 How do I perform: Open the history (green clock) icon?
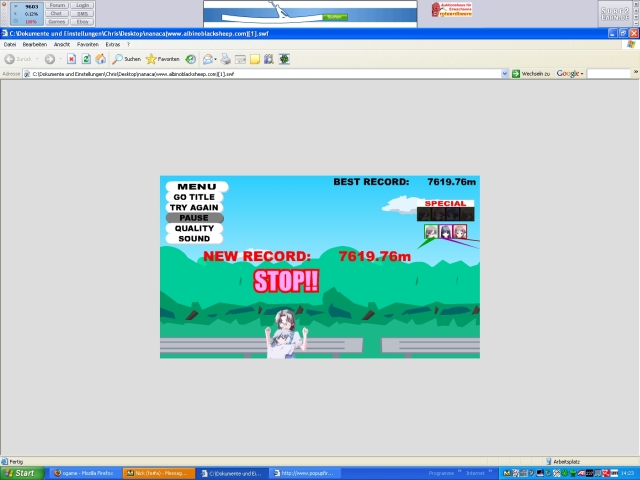click(191, 59)
